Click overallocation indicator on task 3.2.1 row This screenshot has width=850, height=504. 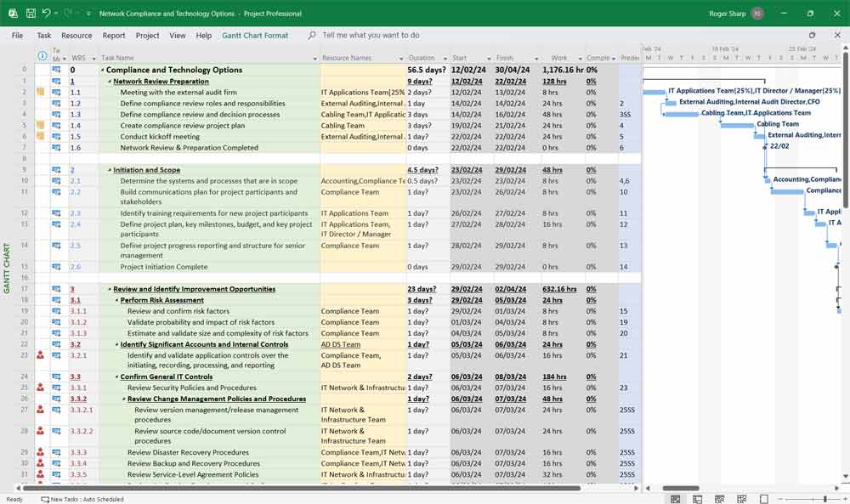point(40,355)
